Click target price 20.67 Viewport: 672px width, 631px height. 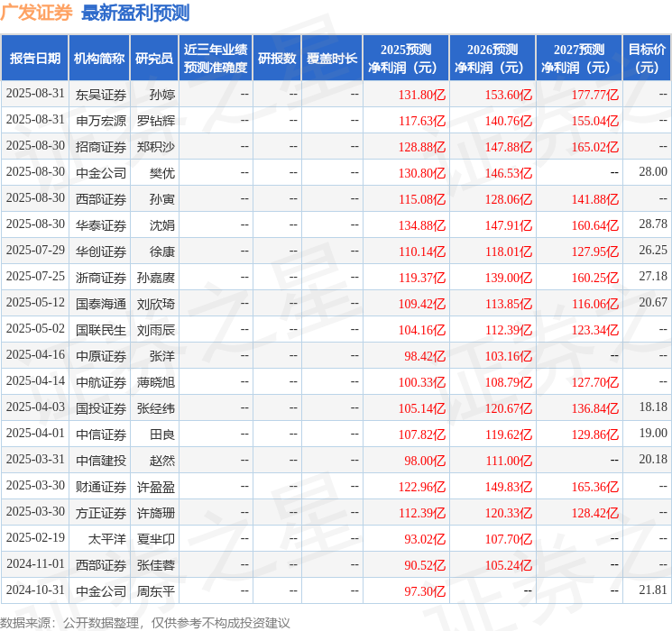pyautogui.click(x=653, y=302)
